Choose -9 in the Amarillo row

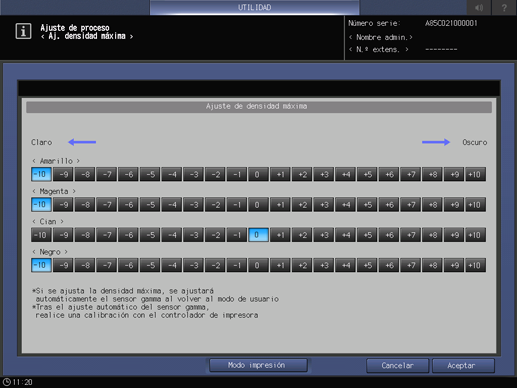63,174
